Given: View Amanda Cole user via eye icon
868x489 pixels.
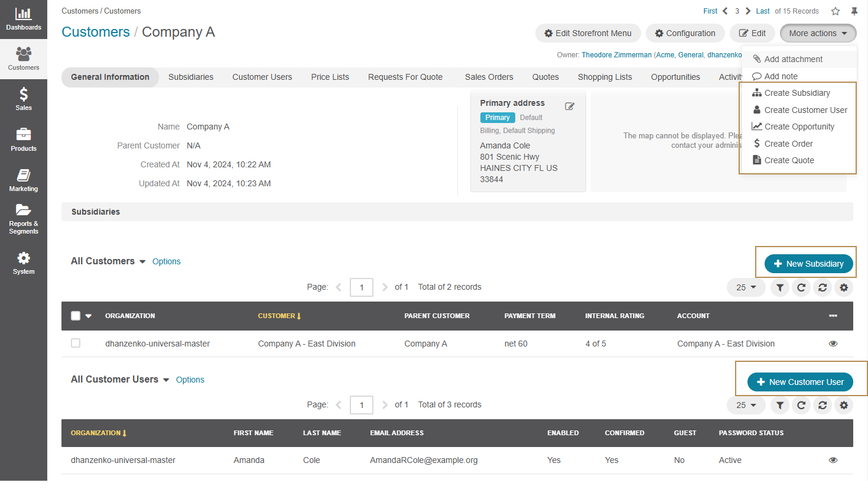Looking at the screenshot, I should pos(833,460).
